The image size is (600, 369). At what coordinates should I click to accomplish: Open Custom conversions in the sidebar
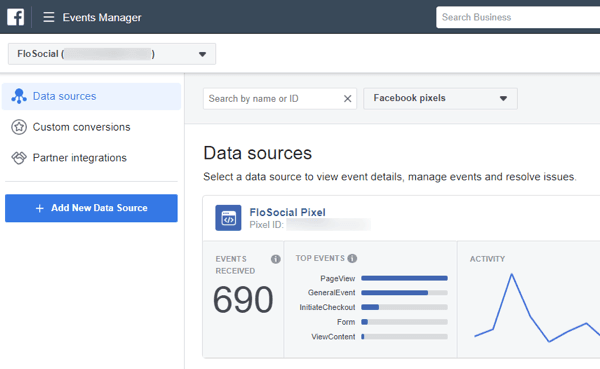click(x=91, y=127)
